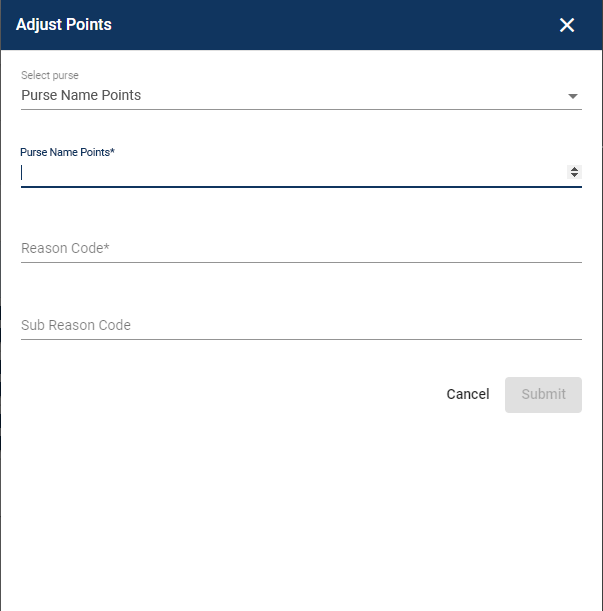Click the 'Adjust Points' dialog title
Screen dimensions: 603x611
[64, 25]
